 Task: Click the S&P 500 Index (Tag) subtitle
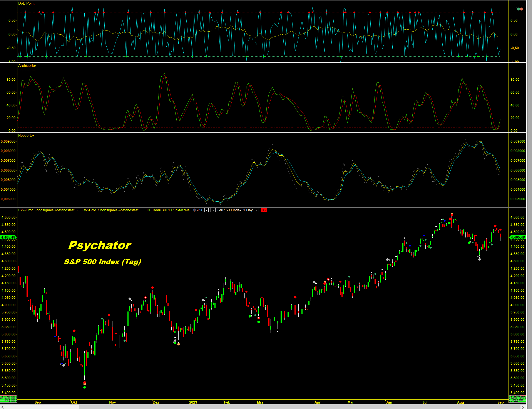click(102, 262)
